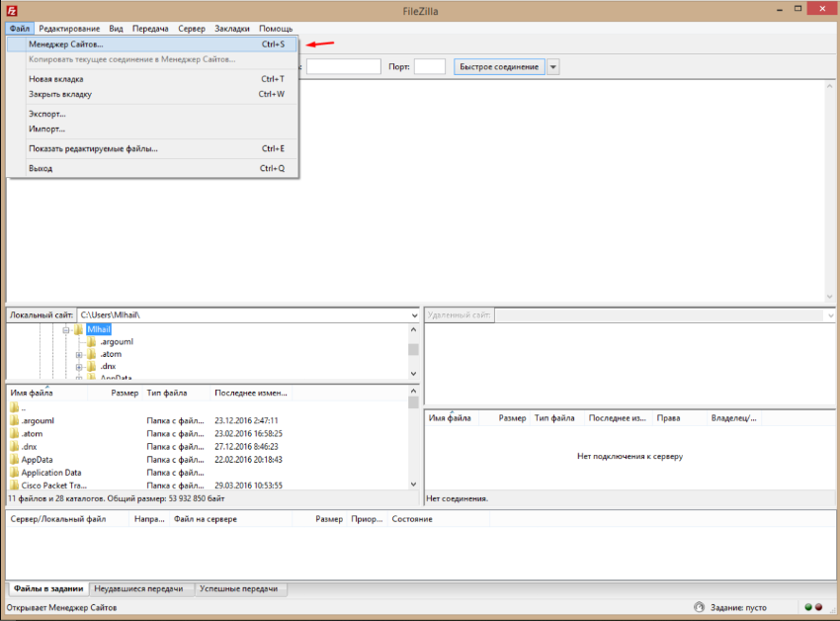Open the Передача menu
The width and height of the screenshot is (840, 621).
(x=150, y=29)
